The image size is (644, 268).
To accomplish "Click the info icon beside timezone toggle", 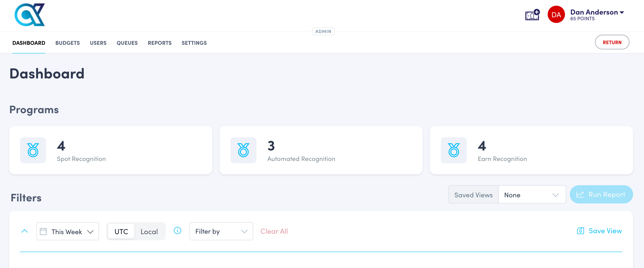I will tap(177, 231).
